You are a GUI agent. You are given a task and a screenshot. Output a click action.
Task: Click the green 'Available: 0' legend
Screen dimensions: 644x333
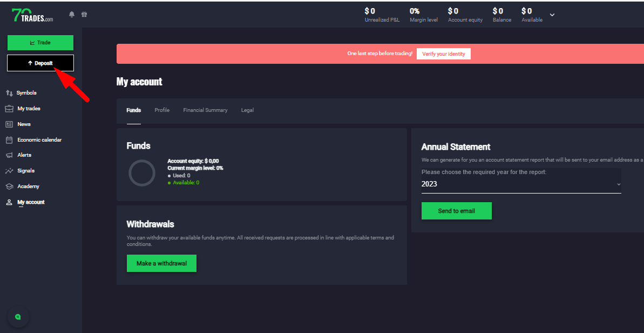click(183, 183)
